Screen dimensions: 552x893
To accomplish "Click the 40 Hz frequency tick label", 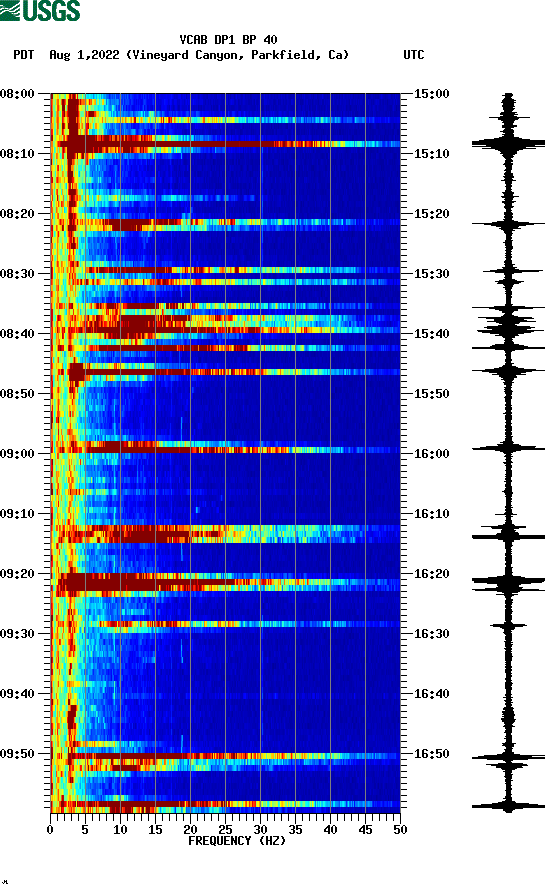I will point(330,830).
